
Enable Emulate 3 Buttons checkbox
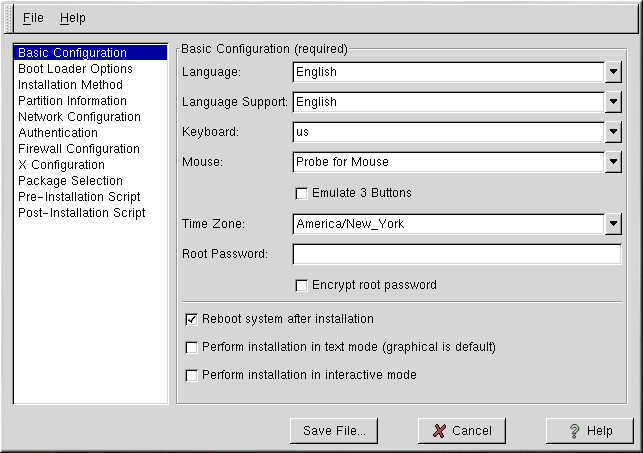pyautogui.click(x=301, y=193)
